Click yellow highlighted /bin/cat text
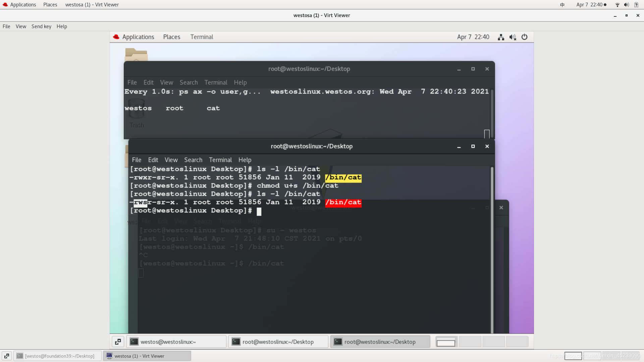The height and width of the screenshot is (362, 644). [343, 178]
